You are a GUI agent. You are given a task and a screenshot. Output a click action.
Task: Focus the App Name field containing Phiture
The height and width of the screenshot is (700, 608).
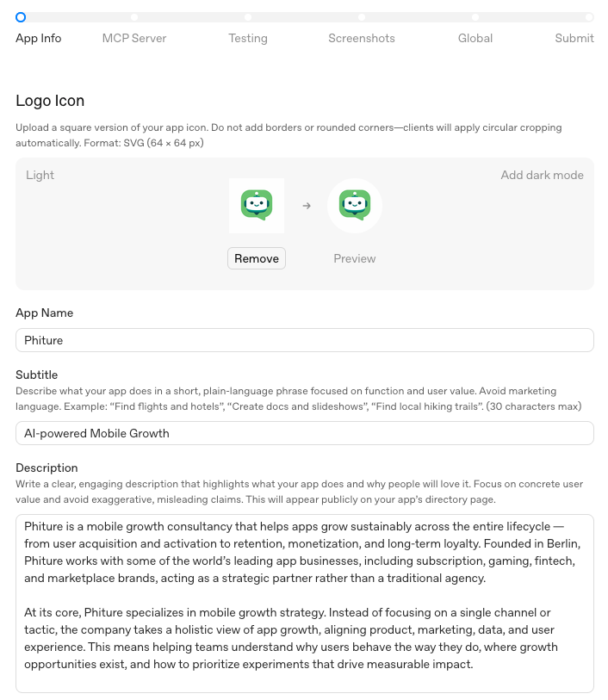tap(305, 340)
